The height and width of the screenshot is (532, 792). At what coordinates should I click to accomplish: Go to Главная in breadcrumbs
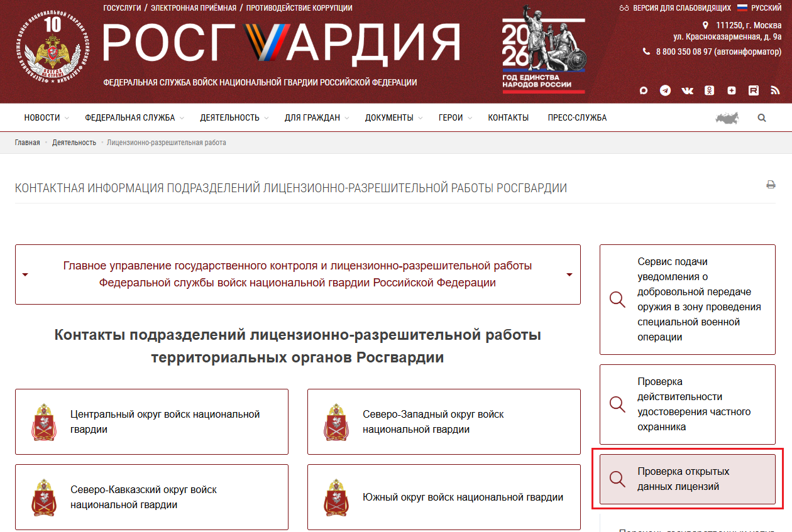(x=28, y=143)
